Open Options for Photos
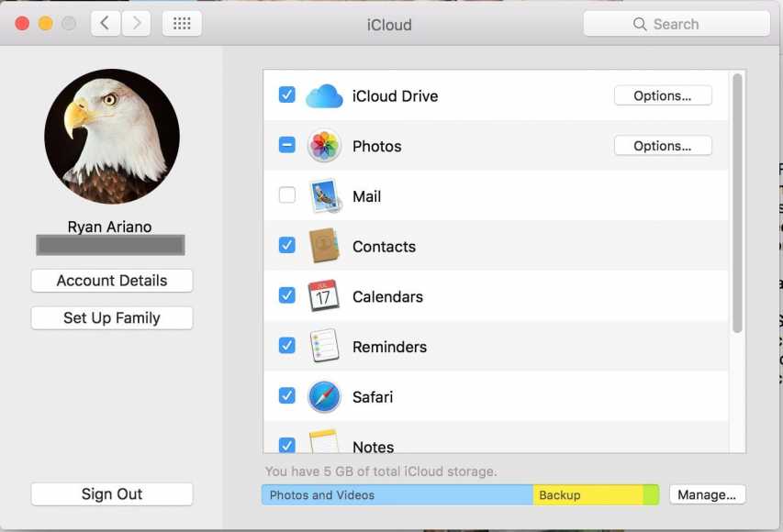Screen dimensions: 783x532 [x=663, y=145]
